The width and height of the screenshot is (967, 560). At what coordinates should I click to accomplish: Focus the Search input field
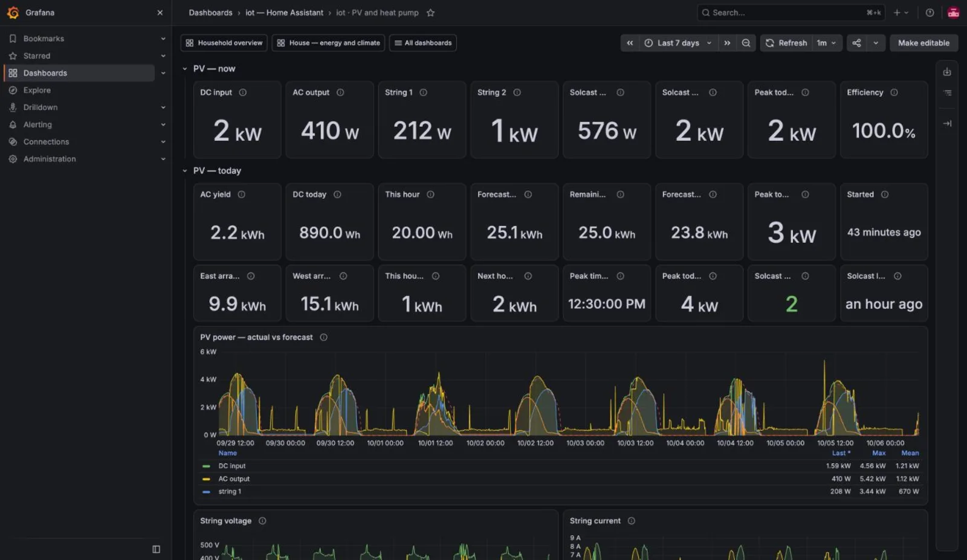(791, 13)
